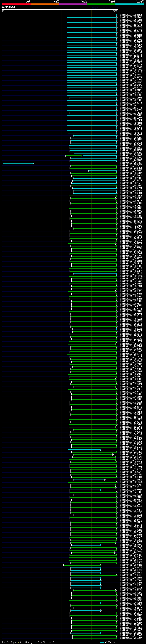Open hit UniRef100_Q9LM03
Image resolution: width=146 pixels, height=644 pixels.
131,40
